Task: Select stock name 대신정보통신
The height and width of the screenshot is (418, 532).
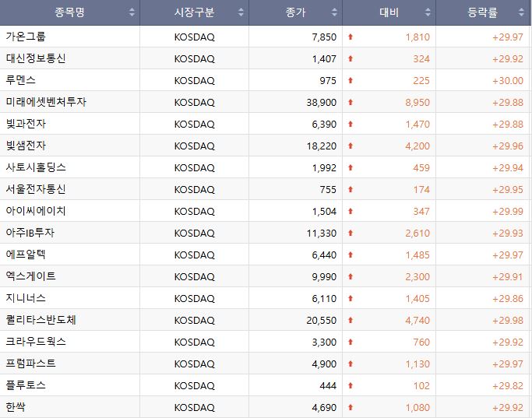Action: 36,58
